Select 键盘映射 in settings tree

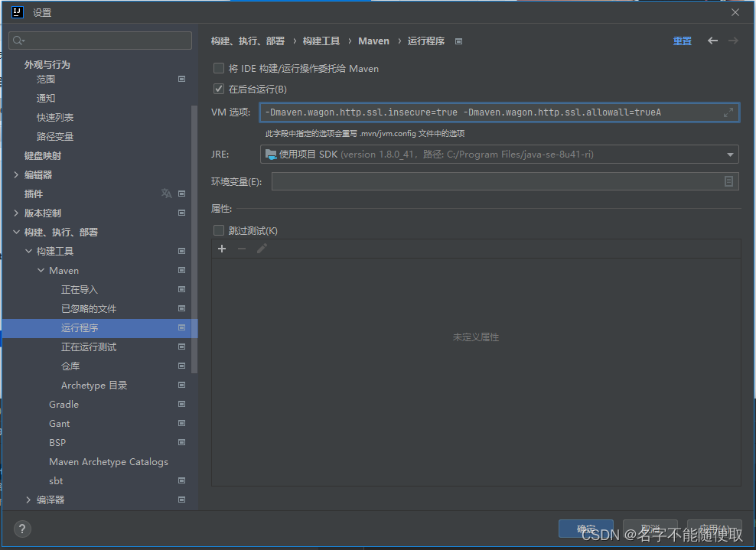pos(42,156)
